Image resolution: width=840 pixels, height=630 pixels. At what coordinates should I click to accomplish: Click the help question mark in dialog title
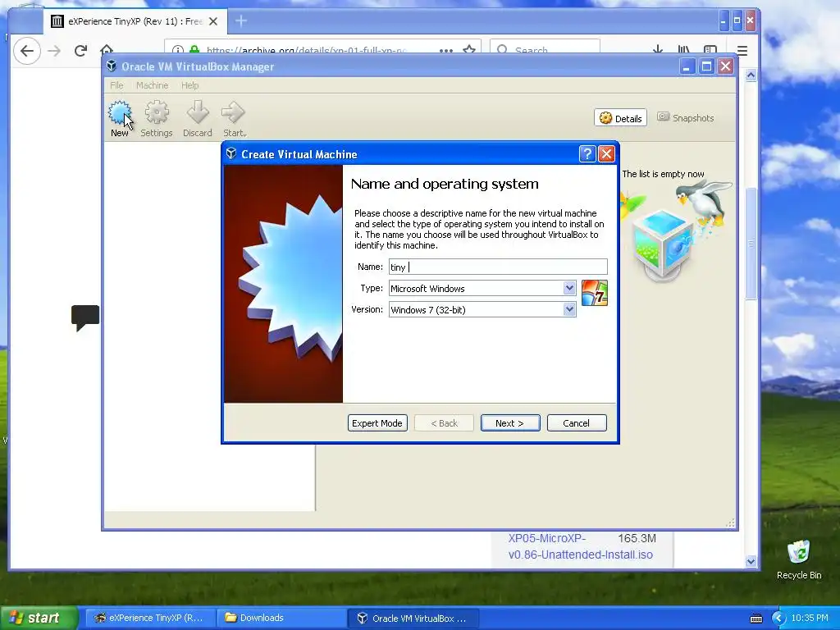587,154
